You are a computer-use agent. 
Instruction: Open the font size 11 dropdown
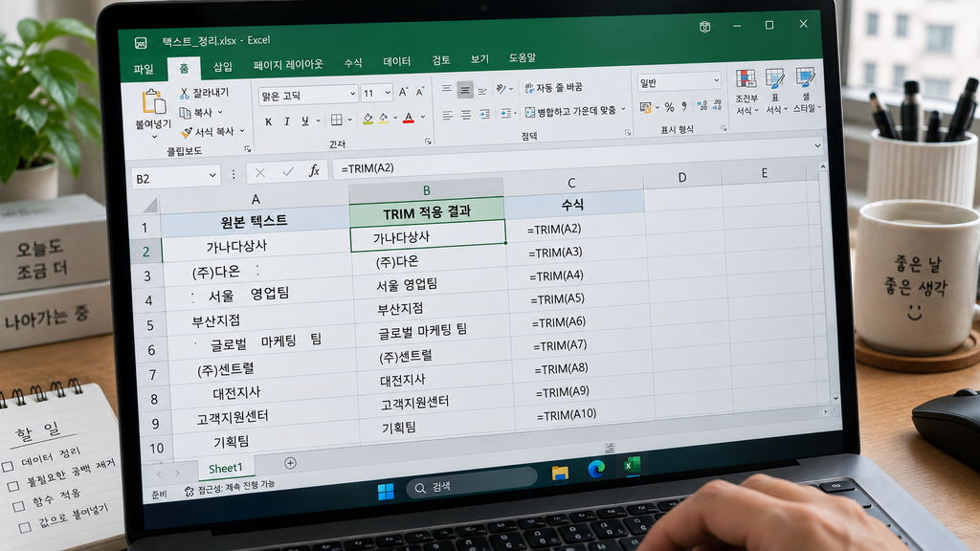click(388, 93)
